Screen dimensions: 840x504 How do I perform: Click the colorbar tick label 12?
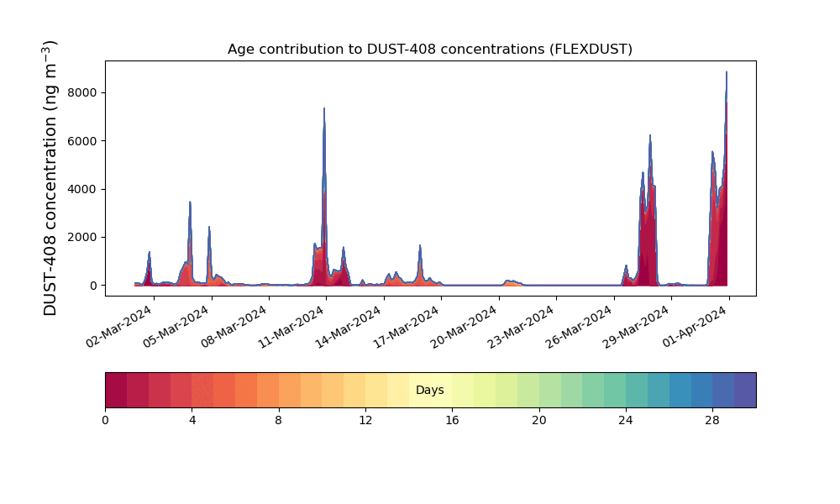365,421
